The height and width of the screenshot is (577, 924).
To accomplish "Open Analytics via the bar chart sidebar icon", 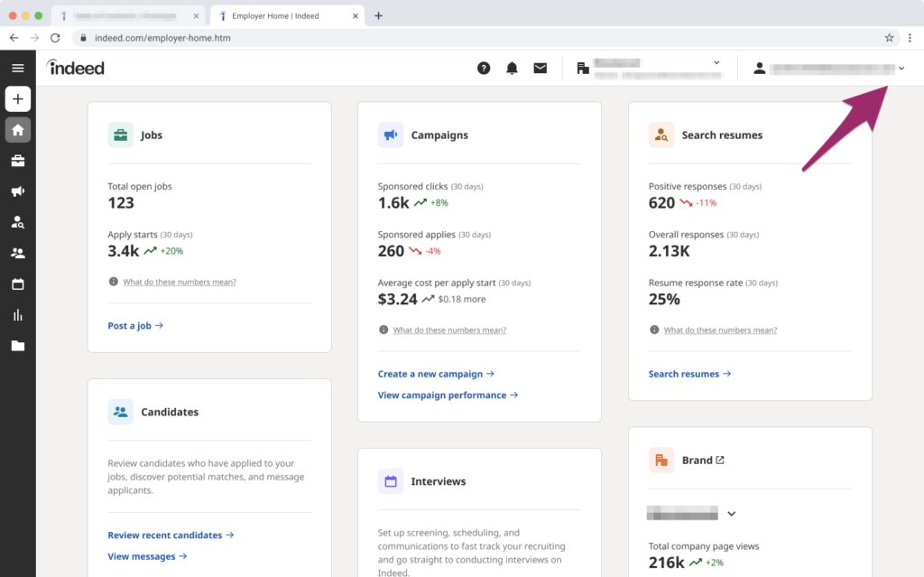I will [x=18, y=314].
